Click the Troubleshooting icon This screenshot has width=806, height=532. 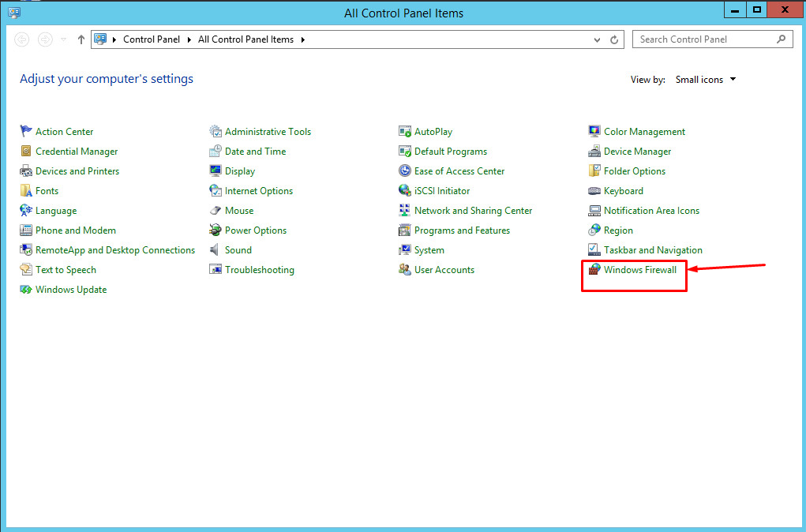click(x=216, y=269)
